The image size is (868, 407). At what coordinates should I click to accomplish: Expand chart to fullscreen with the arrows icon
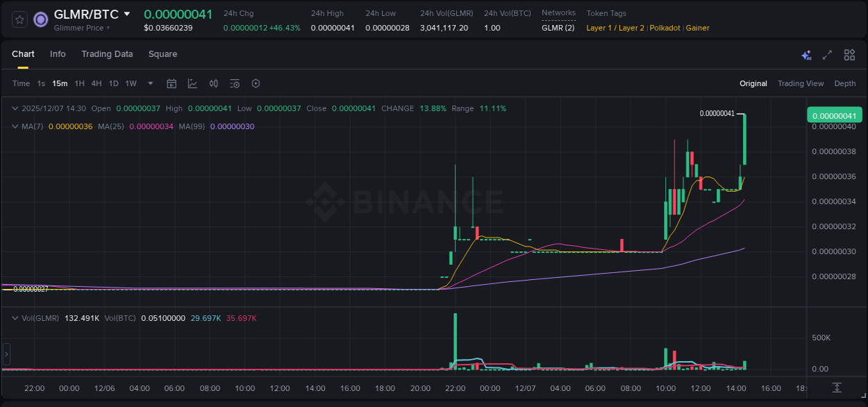click(827, 54)
